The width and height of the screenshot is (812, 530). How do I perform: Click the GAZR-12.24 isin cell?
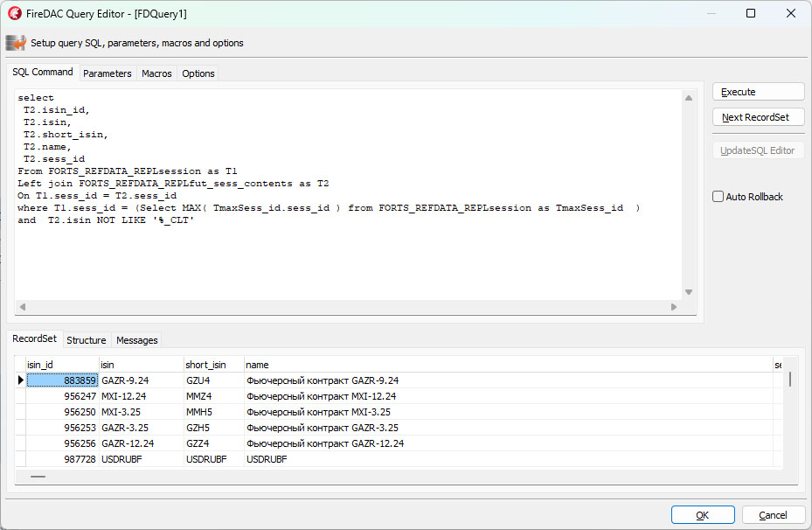tap(142, 443)
